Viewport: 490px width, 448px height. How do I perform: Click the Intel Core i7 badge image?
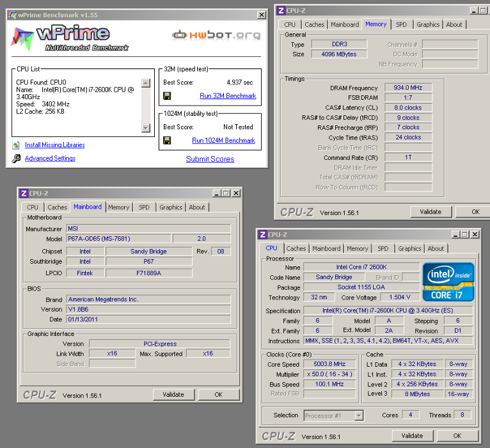coord(448,282)
